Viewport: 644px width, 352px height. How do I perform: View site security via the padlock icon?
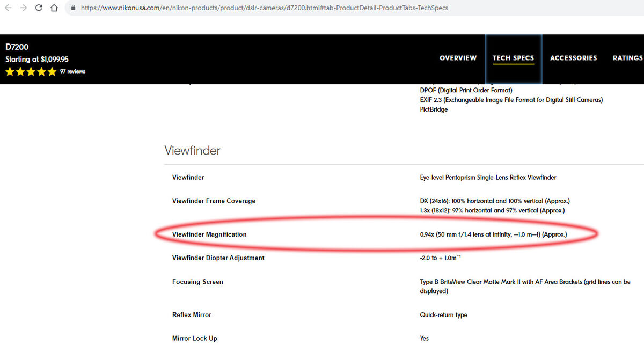pyautogui.click(x=74, y=8)
